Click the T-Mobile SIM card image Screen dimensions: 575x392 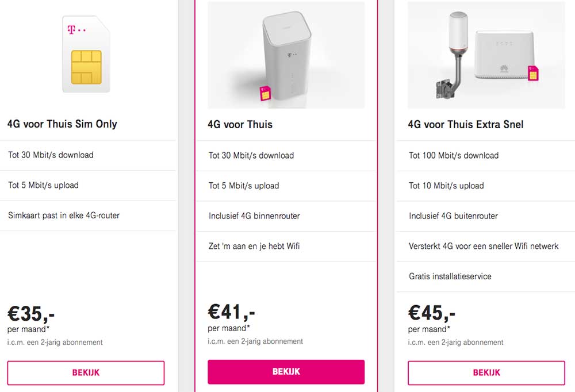click(86, 54)
